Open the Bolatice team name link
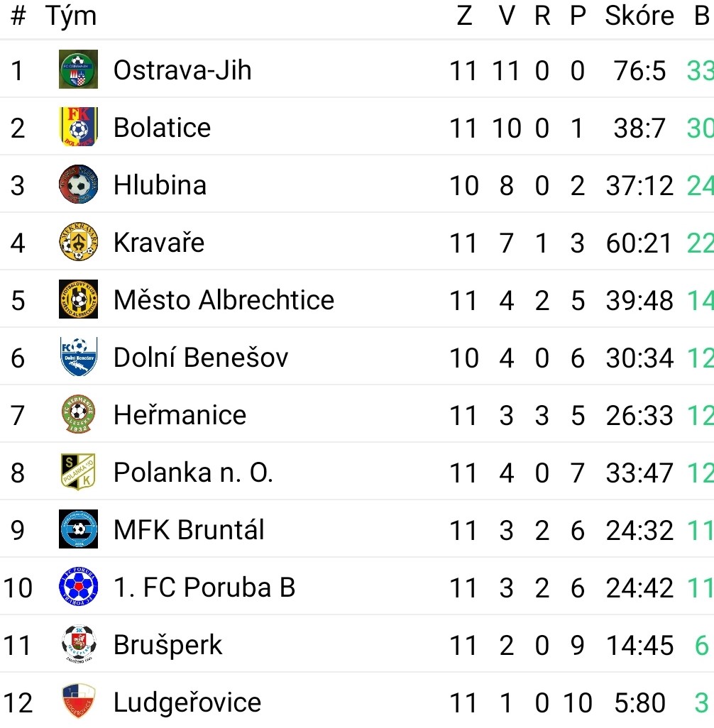Image resolution: width=714 pixels, height=728 pixels. 162,128
